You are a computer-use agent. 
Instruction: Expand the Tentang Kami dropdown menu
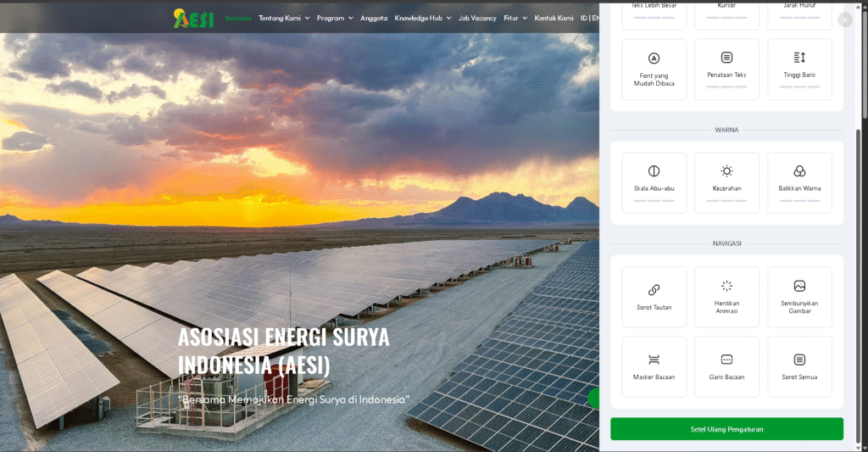coord(284,19)
